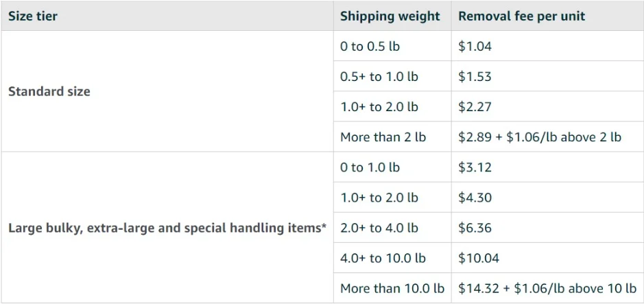Click the 2.0+ to 4.0 lb weight cell
Viewport: 644px width, 304px height.
[379, 228]
